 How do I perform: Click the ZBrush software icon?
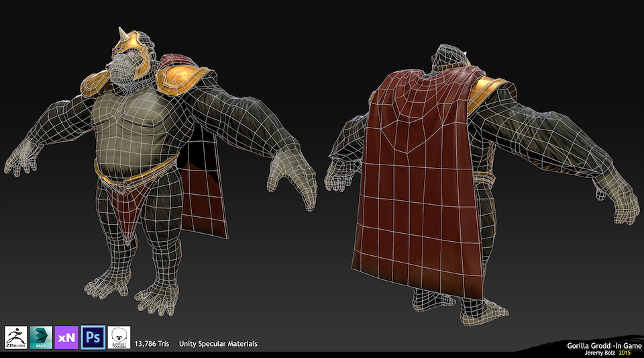point(15,337)
